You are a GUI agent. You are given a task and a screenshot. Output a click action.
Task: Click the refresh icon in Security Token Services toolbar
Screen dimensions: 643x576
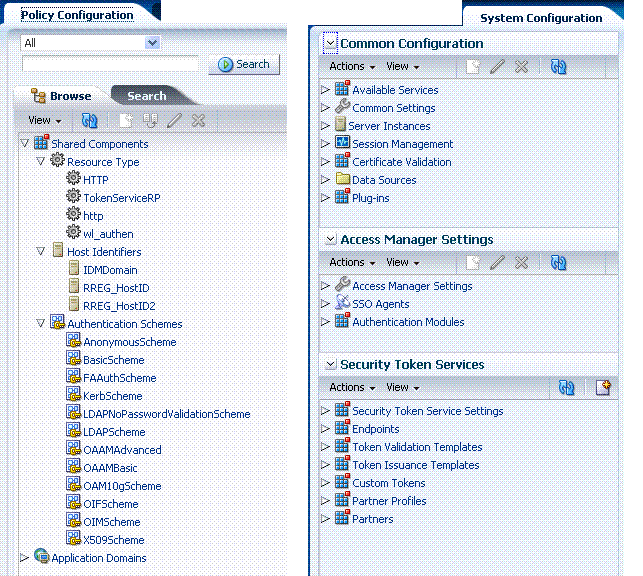point(567,387)
